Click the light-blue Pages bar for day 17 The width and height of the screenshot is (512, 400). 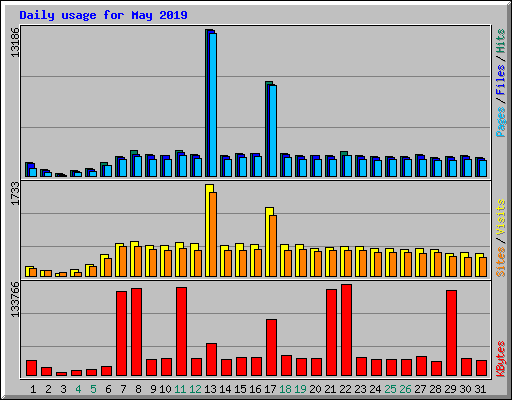273,131
